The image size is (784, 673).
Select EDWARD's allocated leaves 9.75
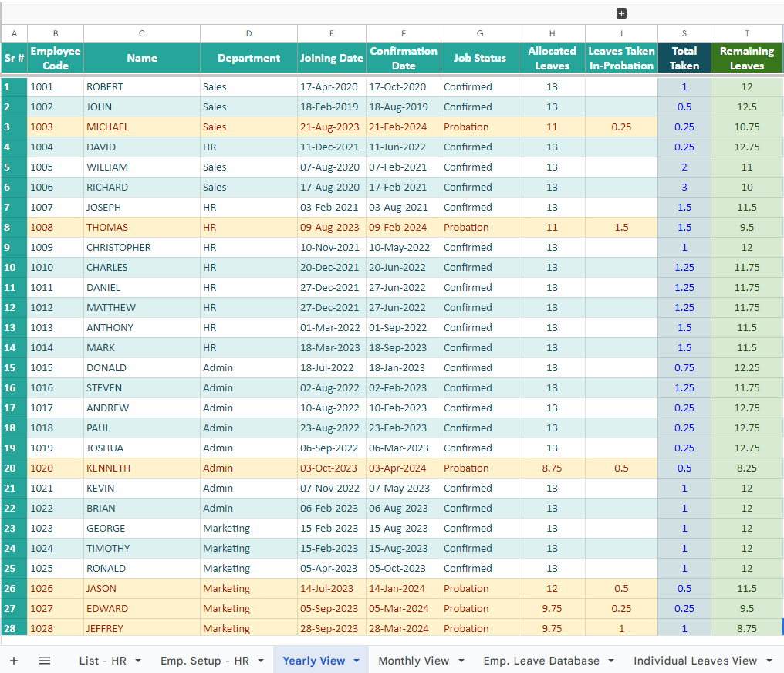[552, 608]
